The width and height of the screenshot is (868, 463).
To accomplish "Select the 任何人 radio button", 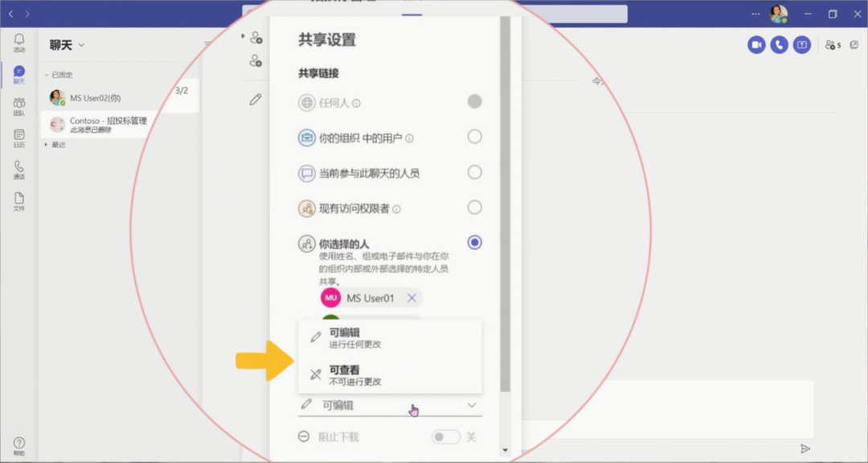I will [x=474, y=101].
